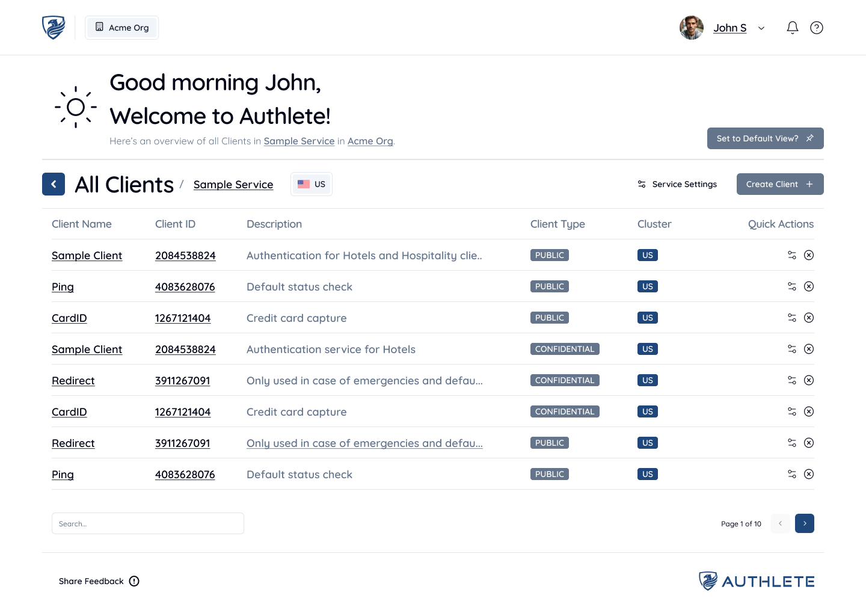The height and width of the screenshot is (616, 866).
Task: Delete the public Sample Client row
Action: (x=809, y=255)
